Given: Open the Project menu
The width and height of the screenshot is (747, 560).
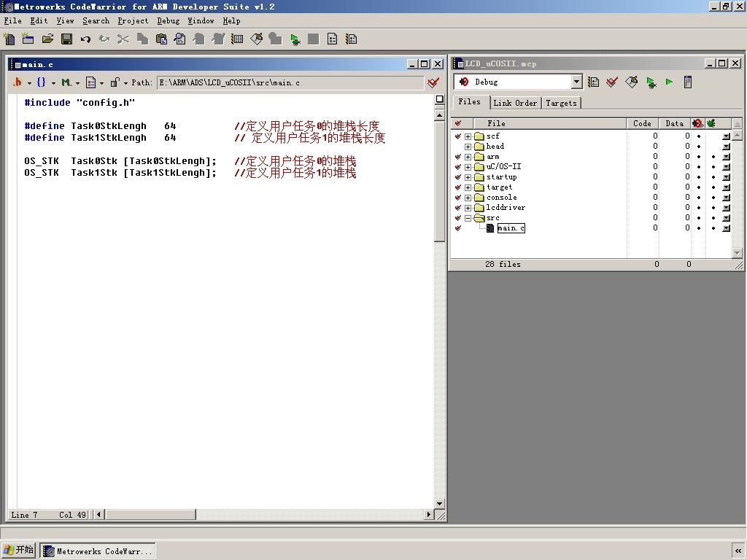Looking at the screenshot, I should (133, 21).
